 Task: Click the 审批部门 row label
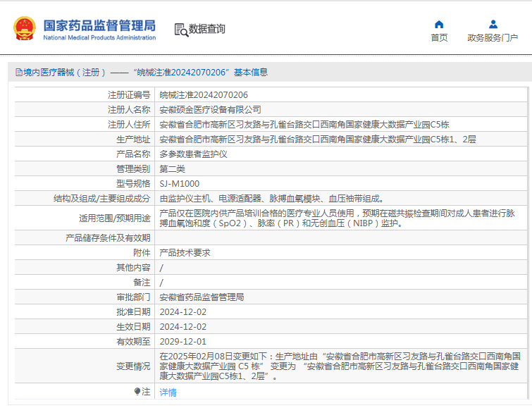(x=133, y=297)
